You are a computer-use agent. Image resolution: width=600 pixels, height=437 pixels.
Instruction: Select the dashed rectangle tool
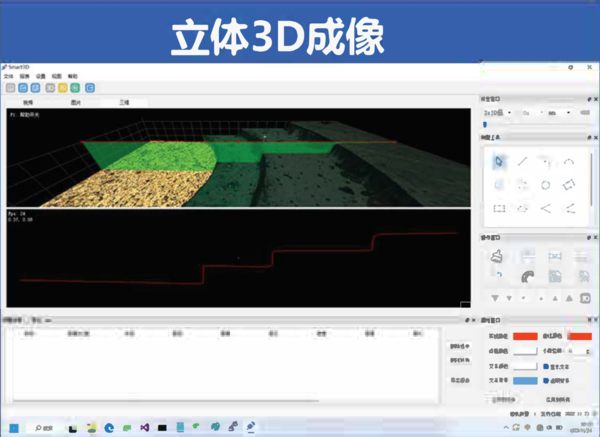499,209
